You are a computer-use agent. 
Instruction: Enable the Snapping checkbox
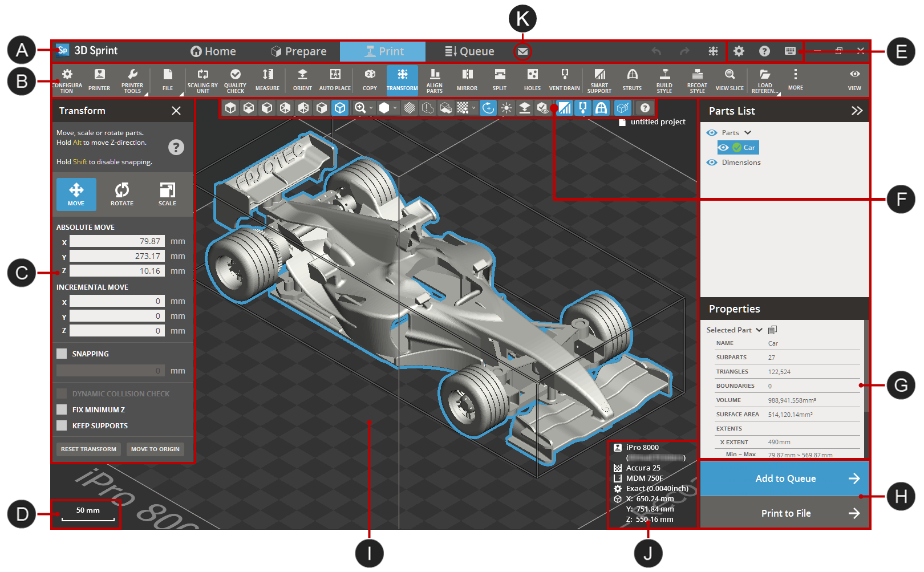click(62, 354)
